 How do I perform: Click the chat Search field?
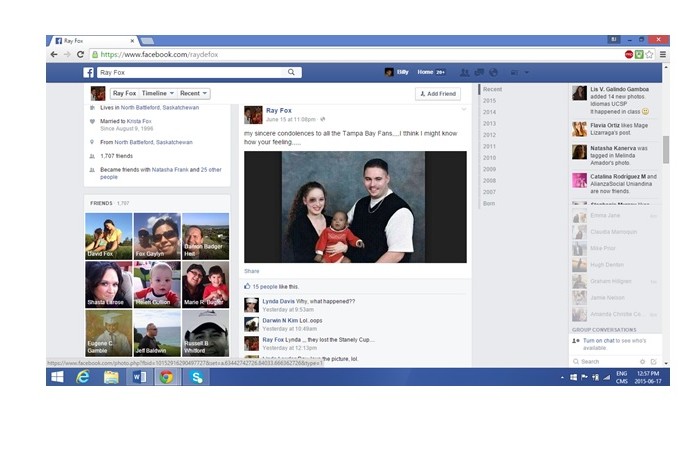(608, 361)
